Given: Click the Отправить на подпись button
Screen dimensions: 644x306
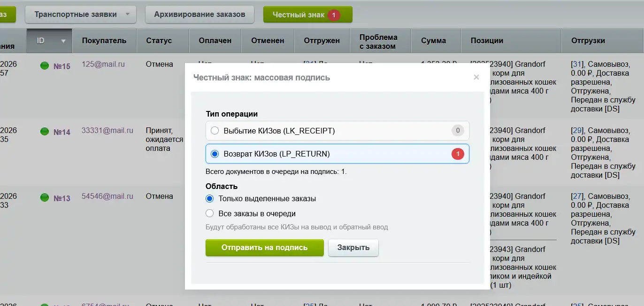Looking at the screenshot, I should pyautogui.click(x=264, y=248).
